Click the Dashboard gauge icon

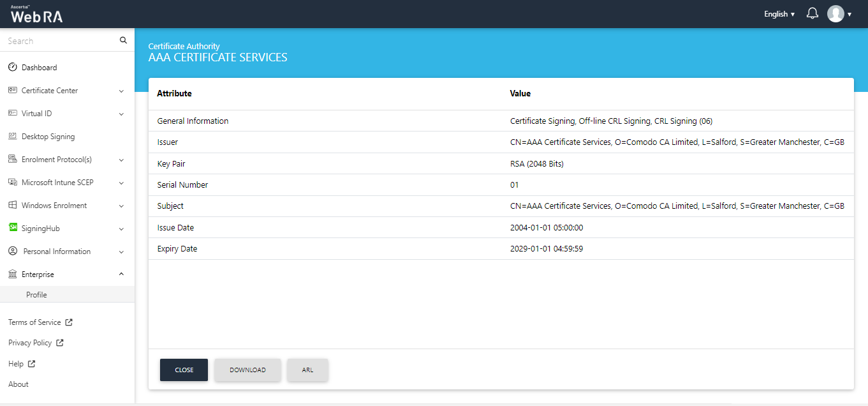13,67
